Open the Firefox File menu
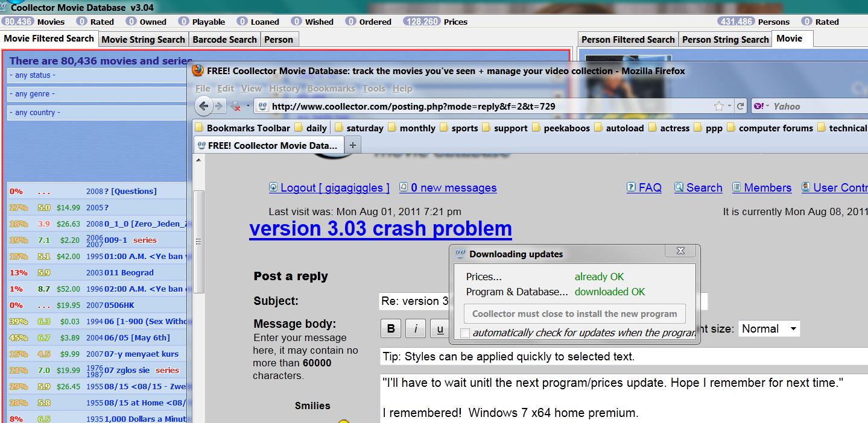Screen dimensions: 868x423 point(203,89)
